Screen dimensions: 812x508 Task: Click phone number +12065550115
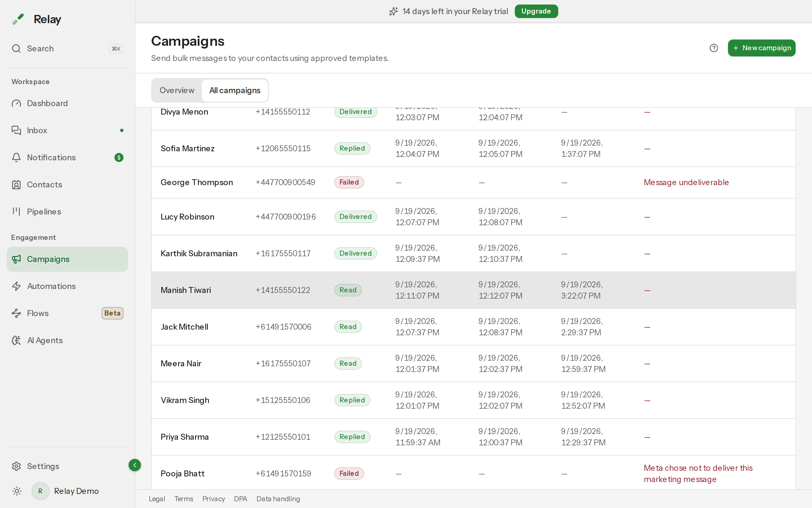[283, 148]
